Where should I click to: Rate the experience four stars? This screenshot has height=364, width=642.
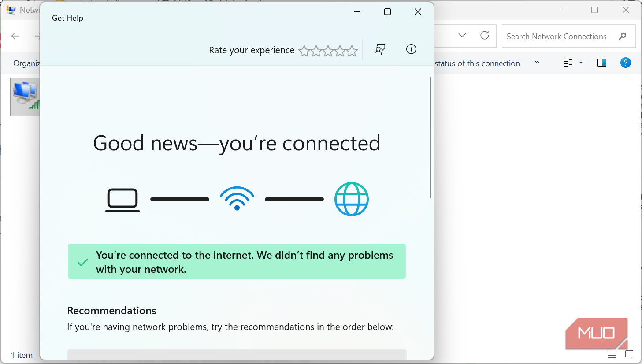[x=340, y=51]
